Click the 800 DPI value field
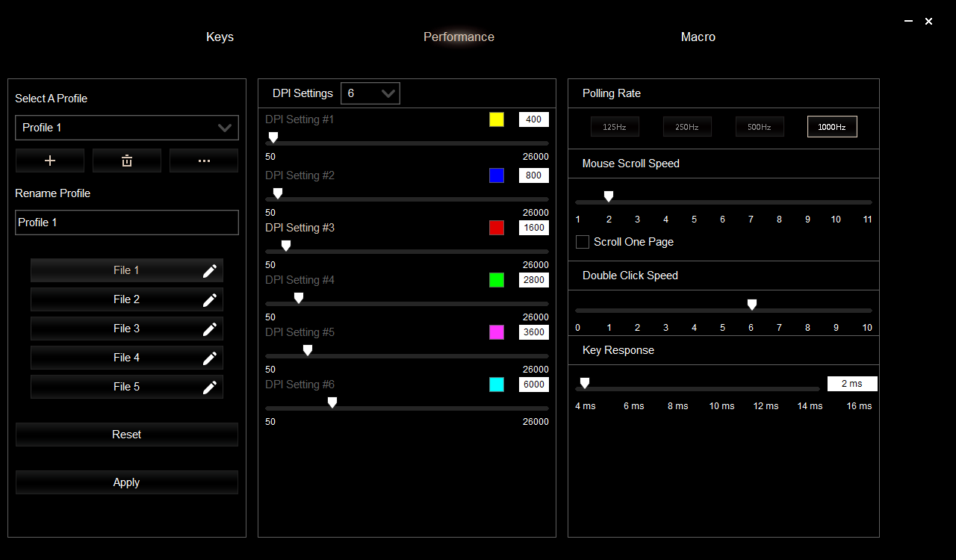Image resolution: width=956 pixels, height=560 pixels. 534,175
